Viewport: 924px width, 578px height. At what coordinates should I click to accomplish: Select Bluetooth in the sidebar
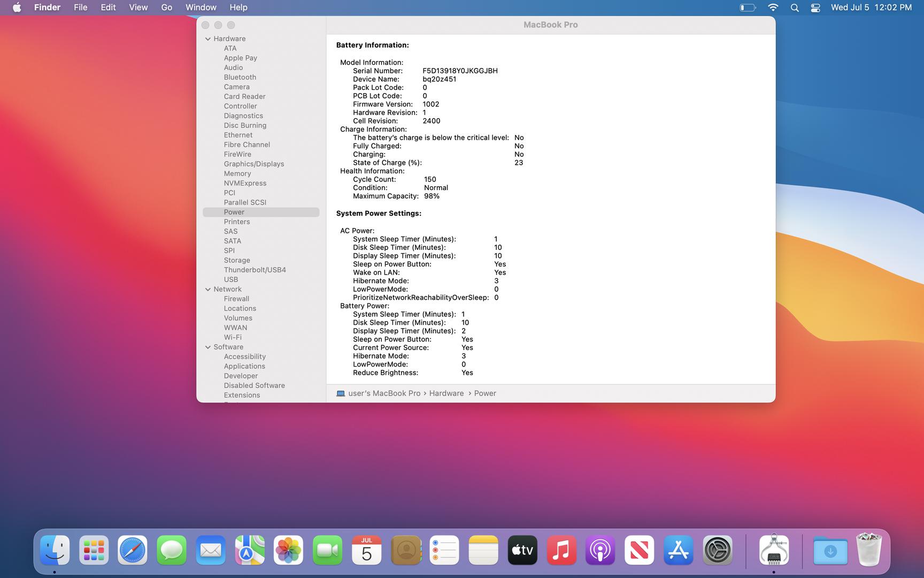click(x=240, y=77)
